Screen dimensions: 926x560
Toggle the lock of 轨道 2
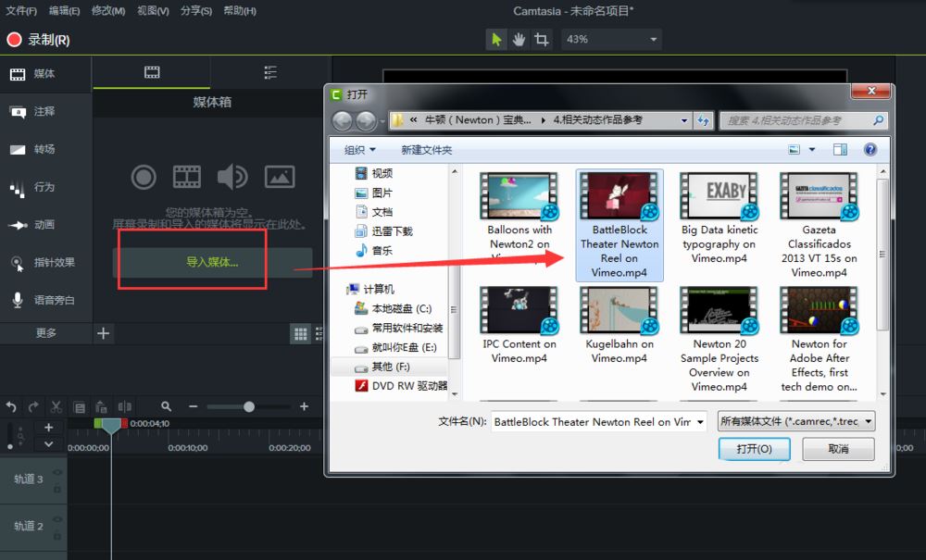pos(57,536)
